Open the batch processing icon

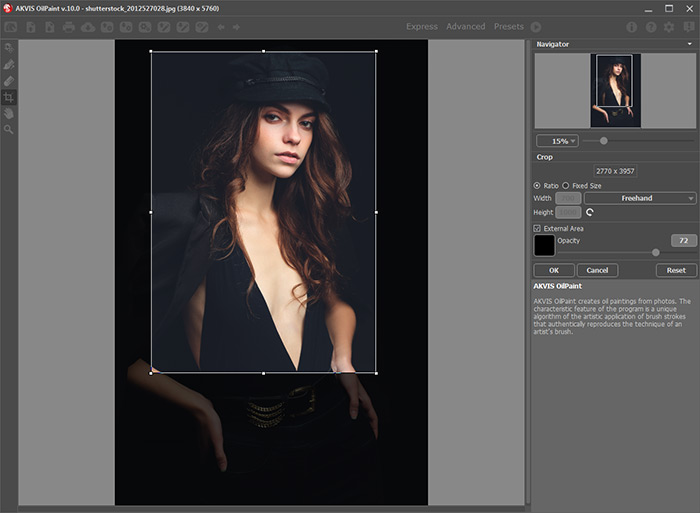click(145, 27)
